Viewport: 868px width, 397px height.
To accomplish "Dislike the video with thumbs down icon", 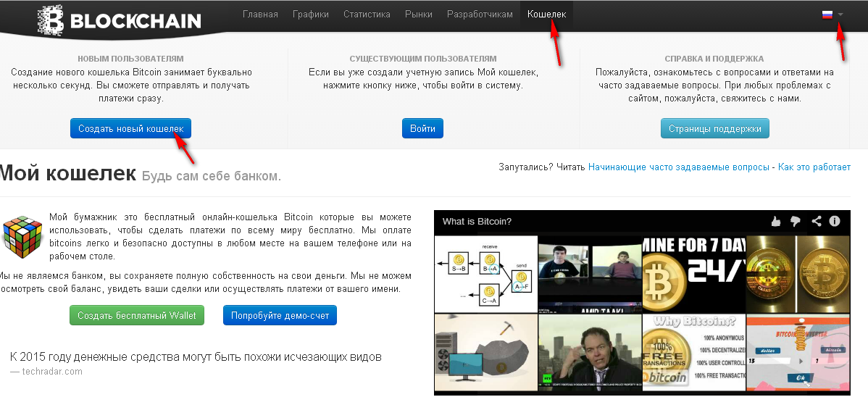I will (x=796, y=222).
